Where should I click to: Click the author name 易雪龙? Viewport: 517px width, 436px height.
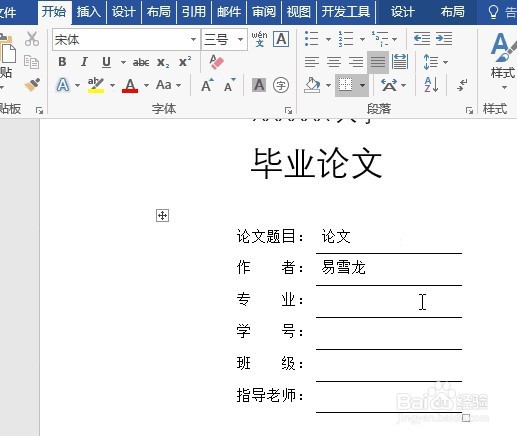click(343, 268)
